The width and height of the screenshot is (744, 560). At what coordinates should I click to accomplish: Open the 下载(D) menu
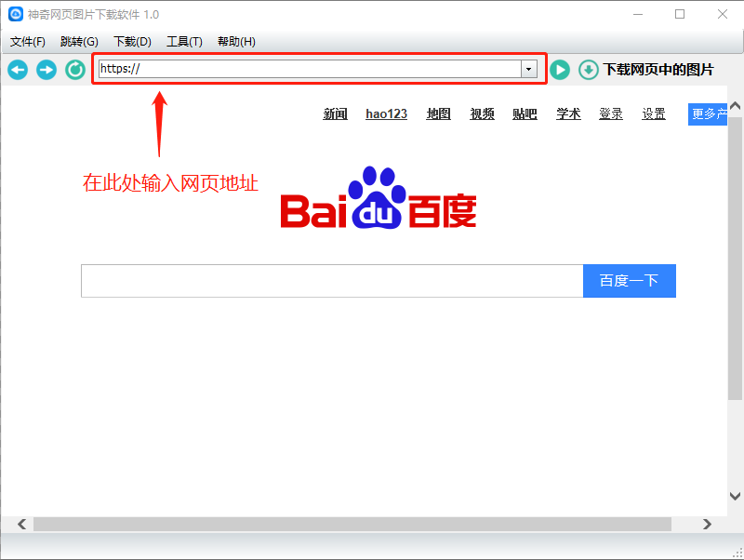(x=132, y=41)
